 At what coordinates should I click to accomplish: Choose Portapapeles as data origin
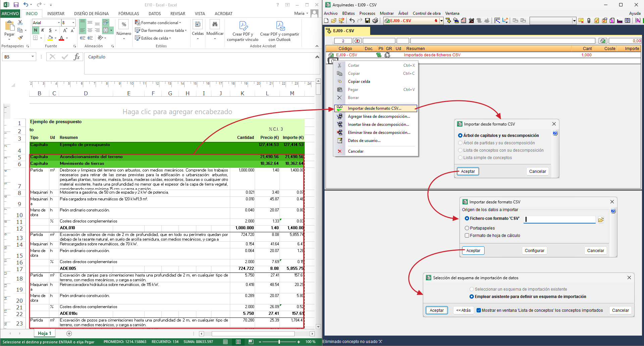point(467,228)
